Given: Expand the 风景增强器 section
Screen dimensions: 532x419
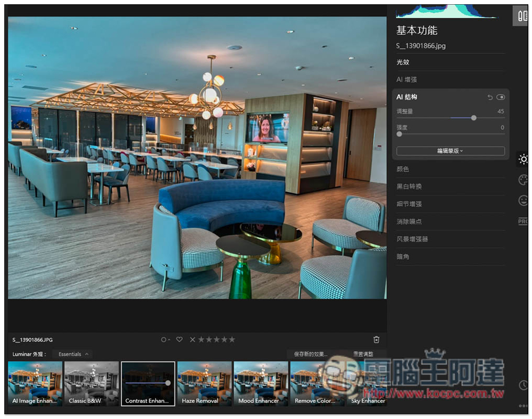Looking at the screenshot, I should (x=450, y=239).
